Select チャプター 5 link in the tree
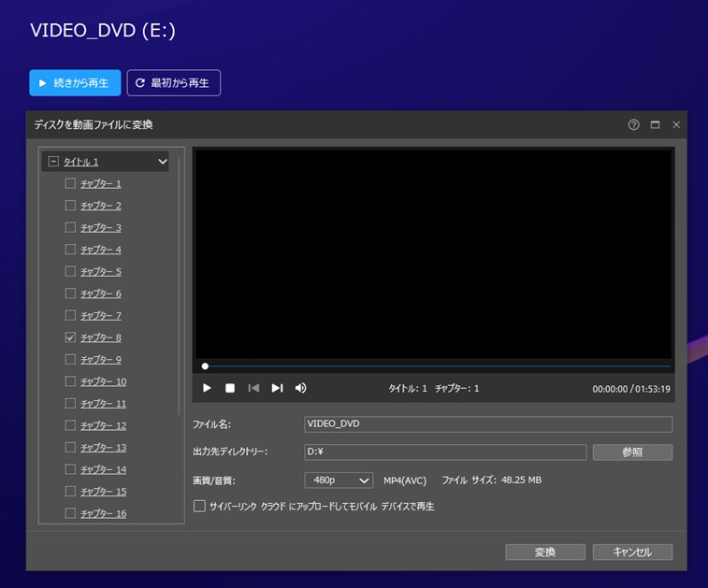 pos(100,271)
